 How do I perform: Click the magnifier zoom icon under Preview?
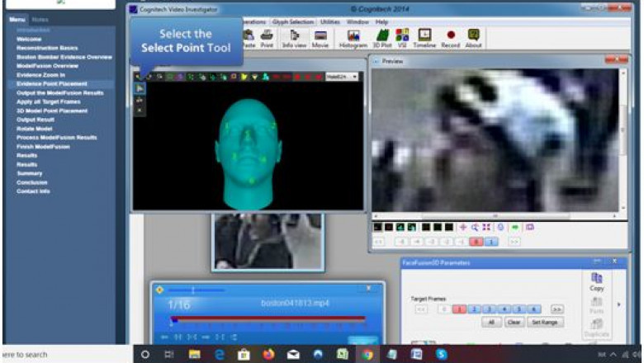click(475, 227)
